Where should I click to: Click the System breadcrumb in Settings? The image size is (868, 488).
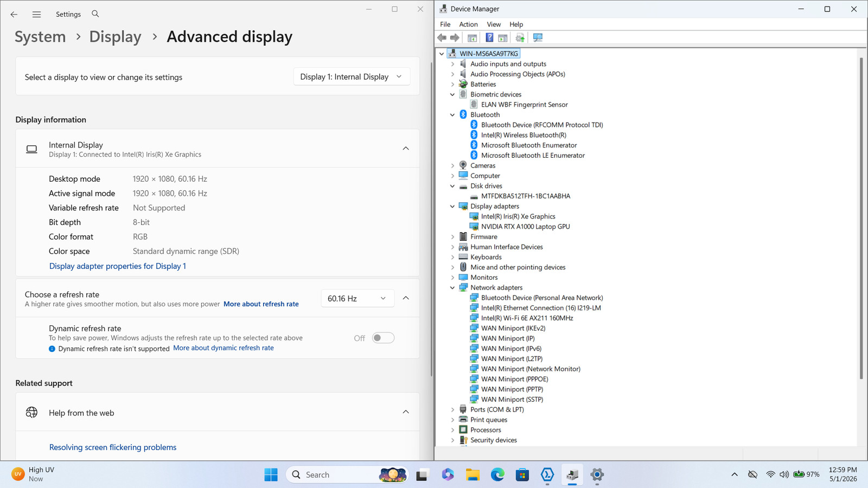(40, 37)
